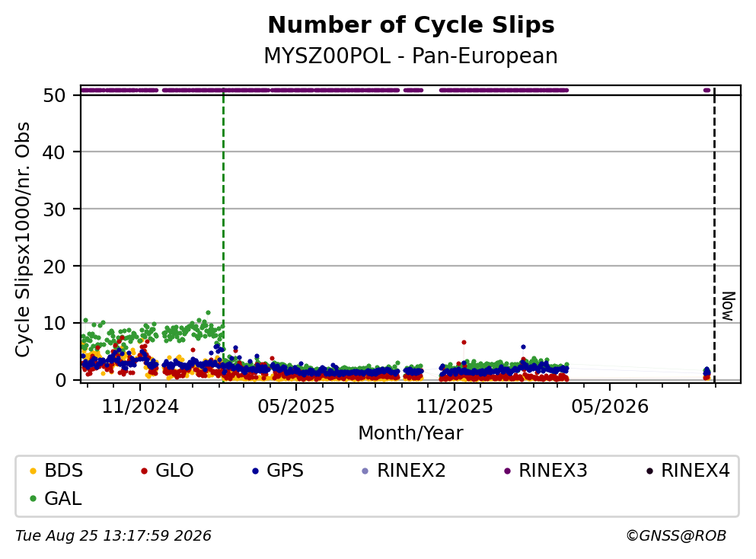756x559 pixels.
Task: Click the 11/2025 x-axis tick label
Action: 455,407
